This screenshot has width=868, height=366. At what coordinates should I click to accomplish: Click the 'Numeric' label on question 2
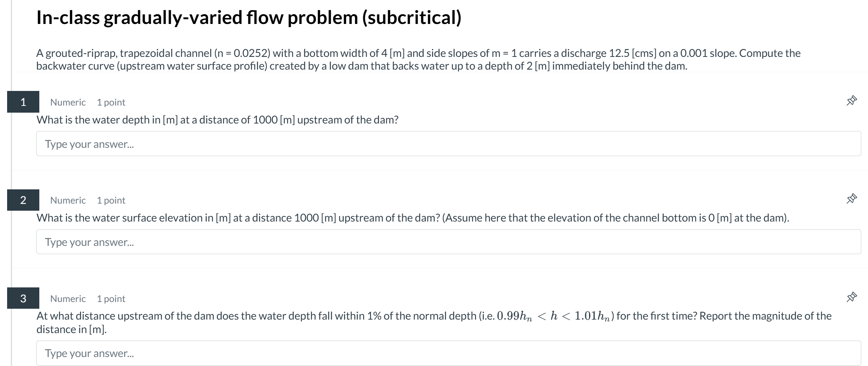tap(67, 200)
